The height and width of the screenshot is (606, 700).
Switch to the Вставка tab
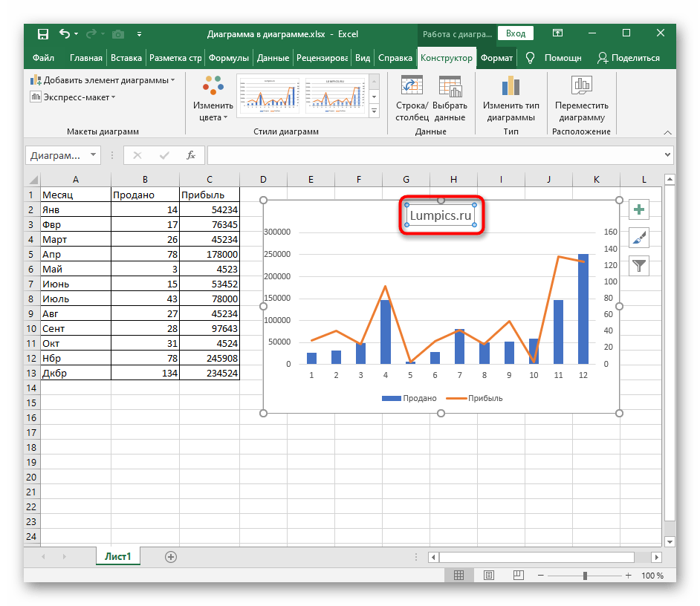pos(126,58)
